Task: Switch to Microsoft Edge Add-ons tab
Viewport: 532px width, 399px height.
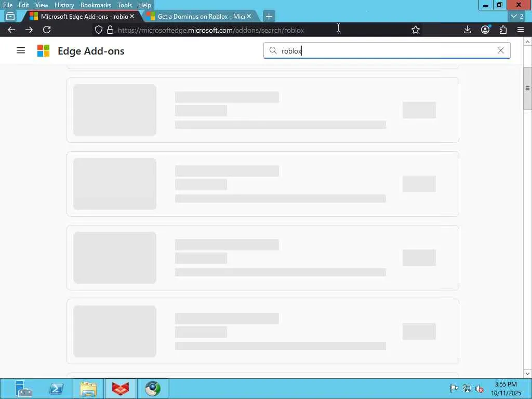Action: click(x=82, y=16)
